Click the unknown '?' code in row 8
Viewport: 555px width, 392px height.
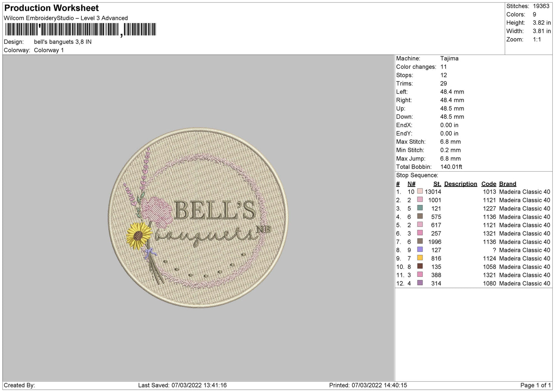(x=494, y=250)
